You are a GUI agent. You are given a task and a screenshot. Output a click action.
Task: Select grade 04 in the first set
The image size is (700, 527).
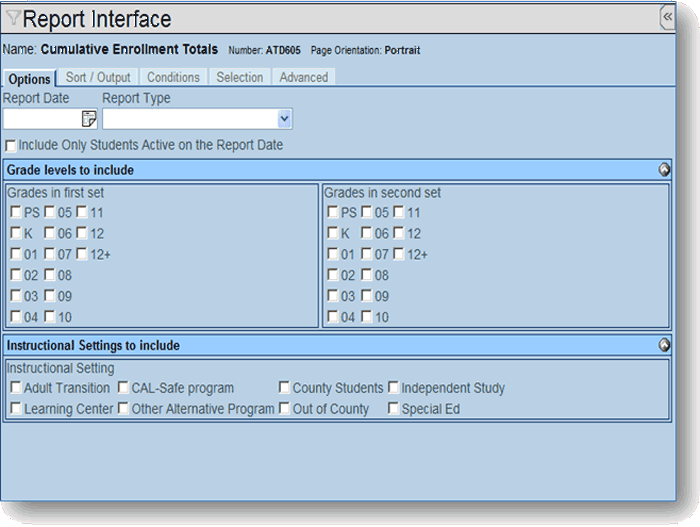(16, 317)
